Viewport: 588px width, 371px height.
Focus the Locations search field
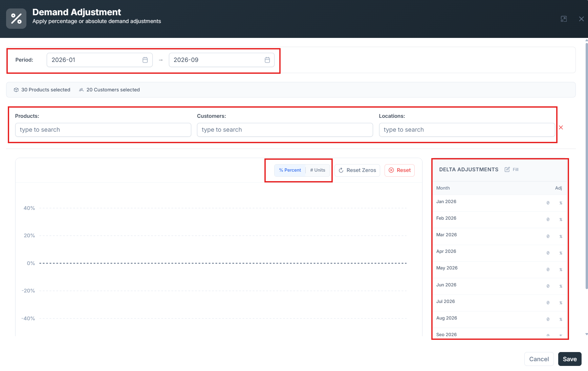[467, 130]
